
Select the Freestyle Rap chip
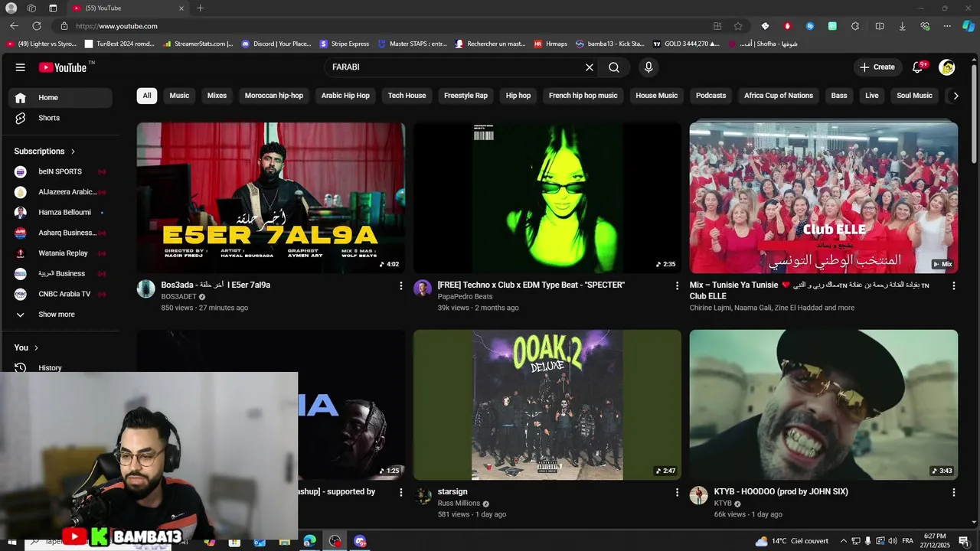coord(465,96)
